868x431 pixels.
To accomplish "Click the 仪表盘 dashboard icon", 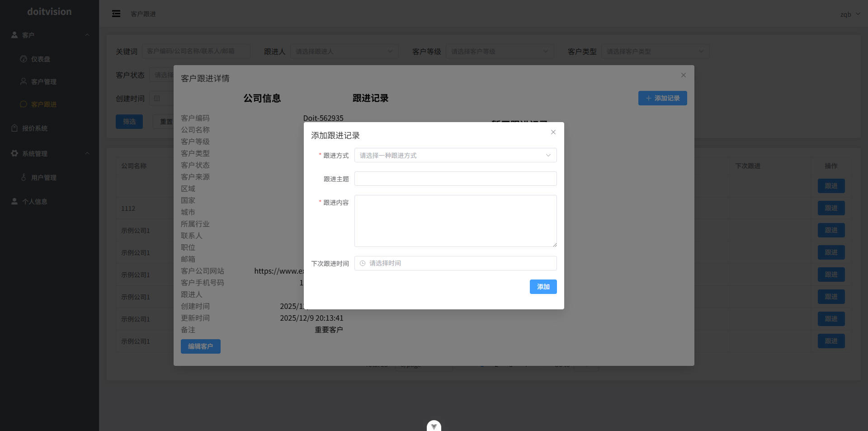I will 24,59.
